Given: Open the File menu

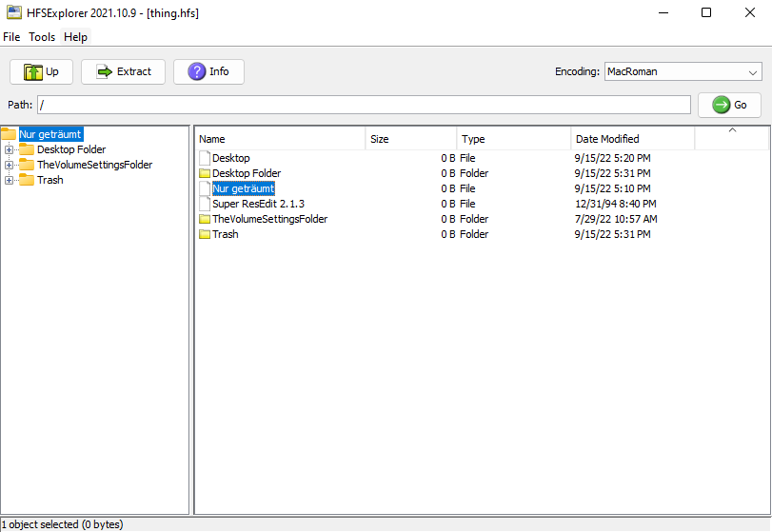Looking at the screenshot, I should click(x=11, y=37).
